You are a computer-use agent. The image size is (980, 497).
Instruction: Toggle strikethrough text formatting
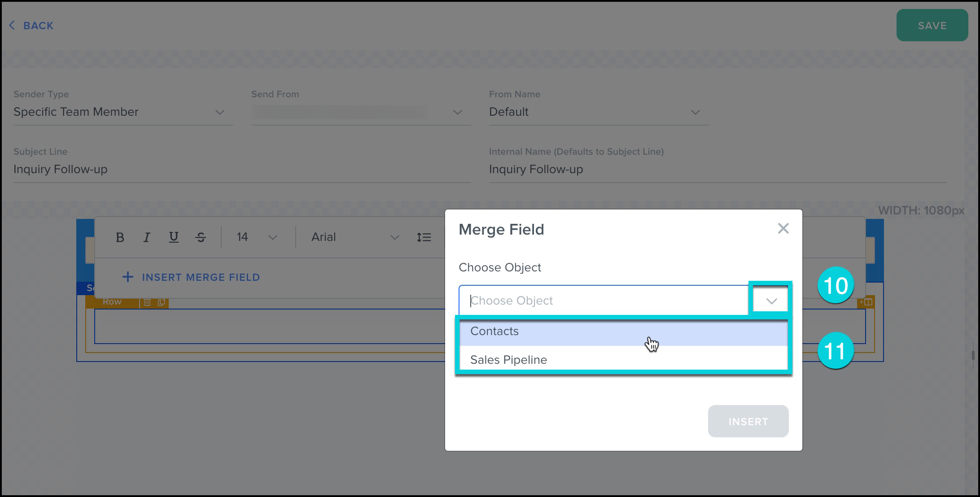pyautogui.click(x=201, y=237)
